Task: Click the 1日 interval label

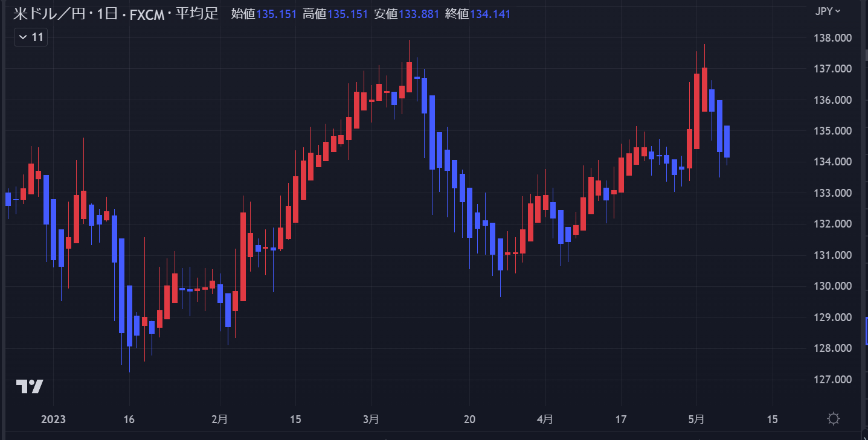Action: 109,14
